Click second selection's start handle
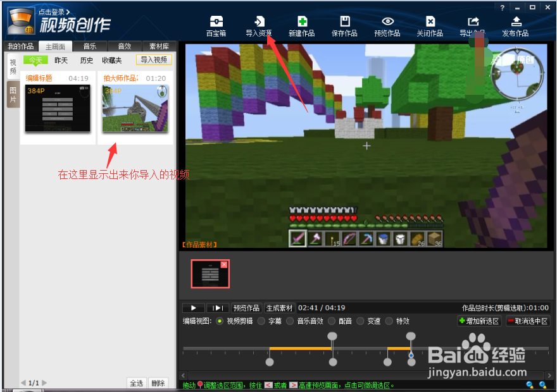 click(387, 362)
